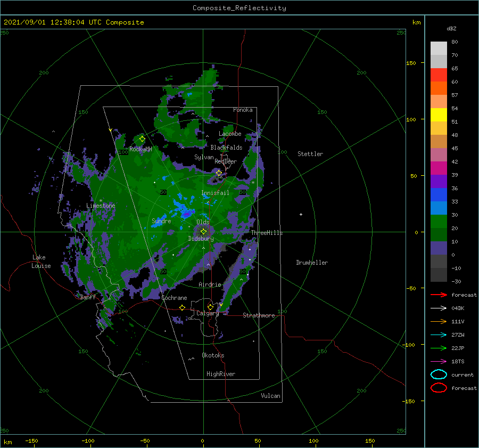The image size is (479, 448).
Task: Click the RockyMH label
Action: 141,149
